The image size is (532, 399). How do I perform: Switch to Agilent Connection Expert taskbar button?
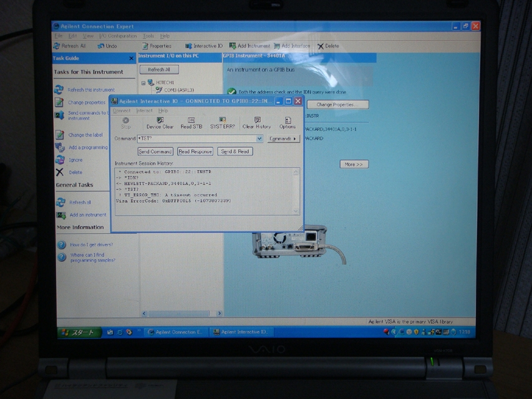(x=175, y=332)
